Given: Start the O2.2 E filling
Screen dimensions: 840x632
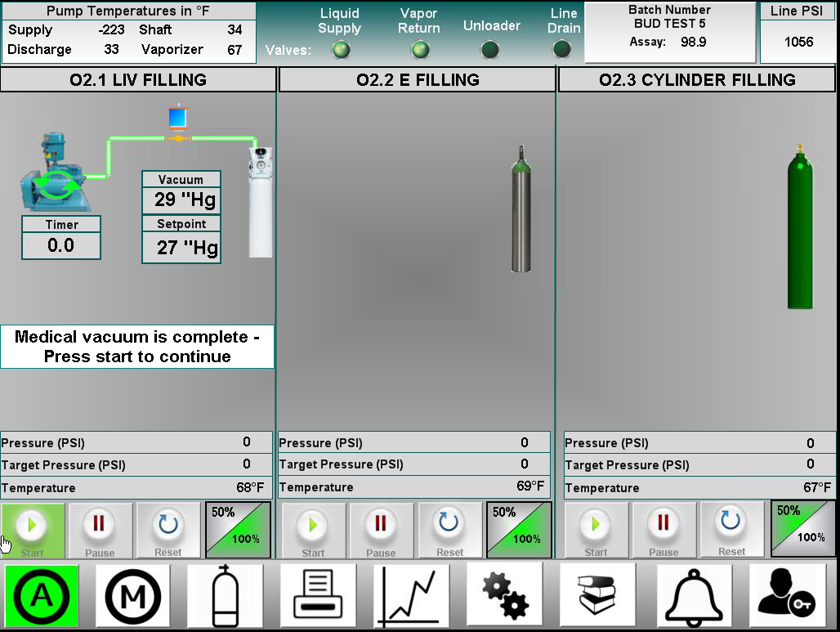Looking at the screenshot, I should (313, 530).
